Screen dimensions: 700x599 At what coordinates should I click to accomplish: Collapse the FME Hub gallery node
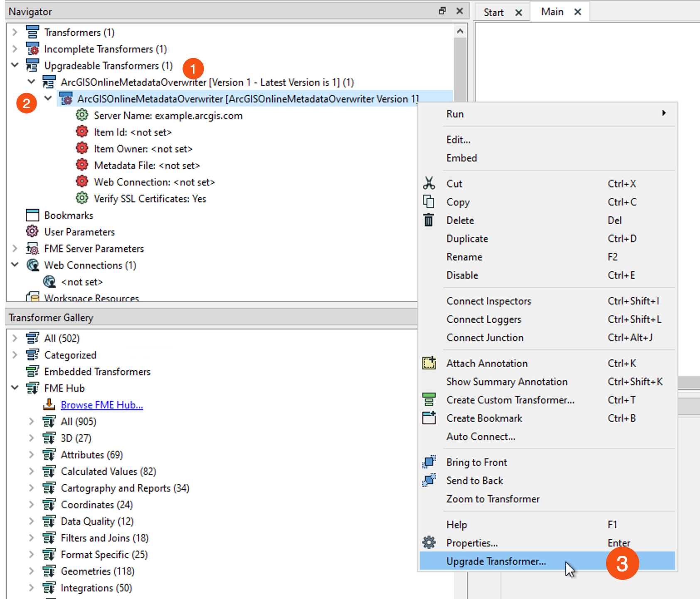[15, 388]
